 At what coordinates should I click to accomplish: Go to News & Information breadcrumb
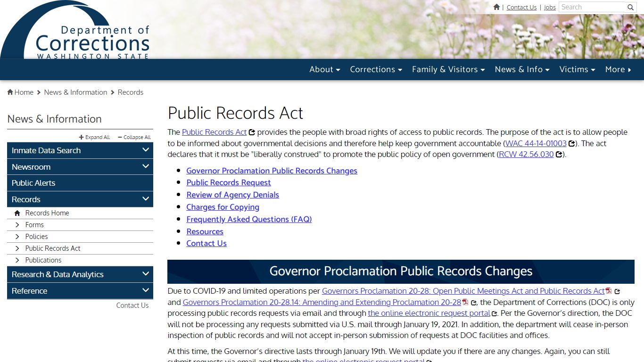[75, 92]
